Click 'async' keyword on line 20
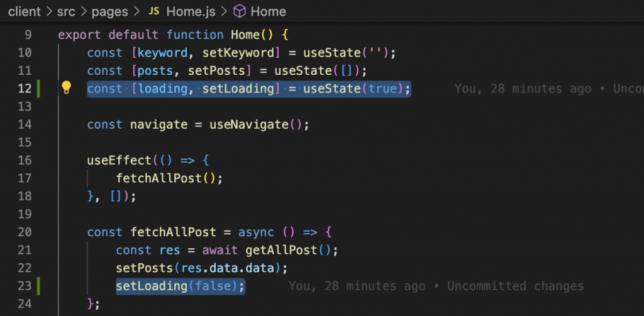Image resolution: width=644 pixels, height=316 pixels. pyautogui.click(x=256, y=232)
